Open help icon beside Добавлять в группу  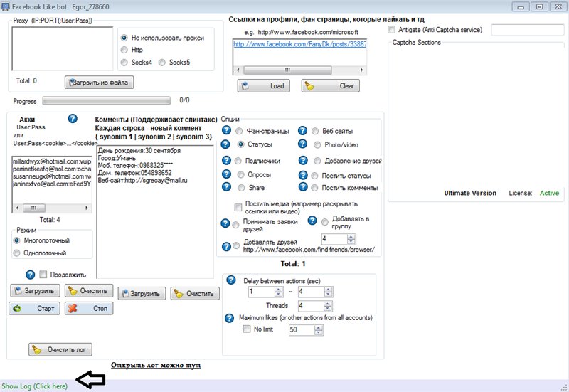pos(312,221)
